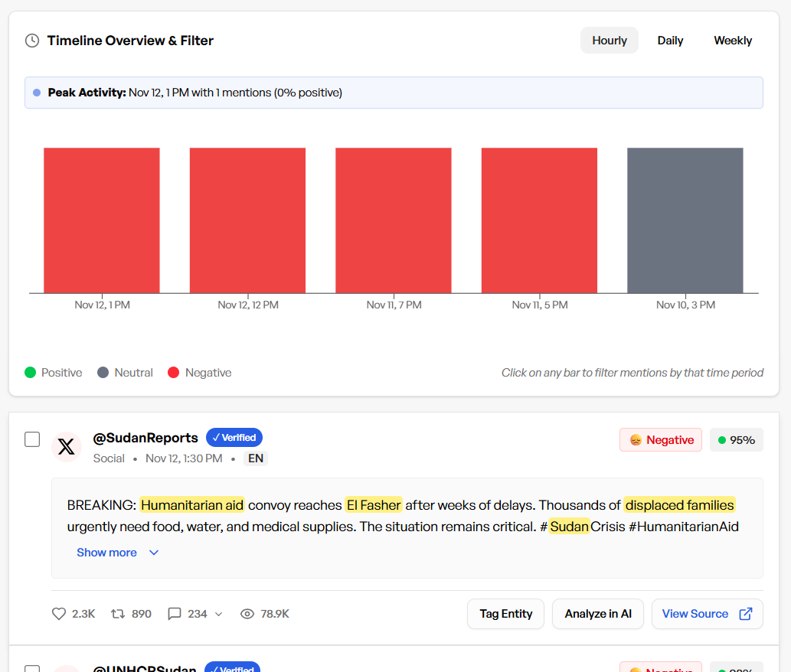Click the Verified badge next to @SudanReports
This screenshot has width=791, height=672.
click(x=234, y=438)
